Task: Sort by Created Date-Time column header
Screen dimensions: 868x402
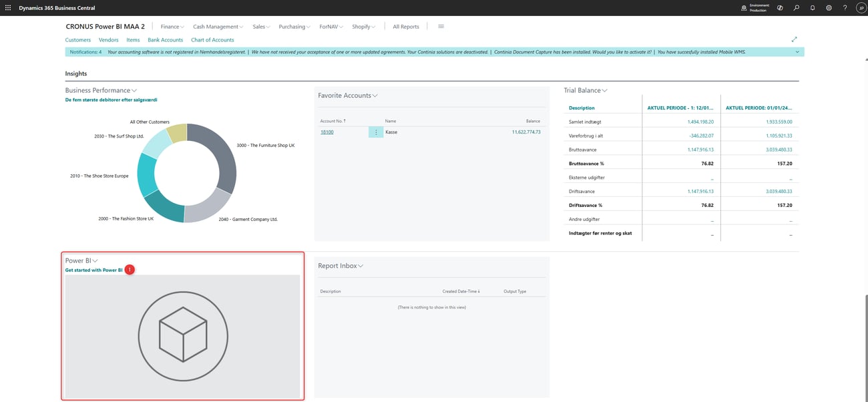Action: click(x=461, y=291)
